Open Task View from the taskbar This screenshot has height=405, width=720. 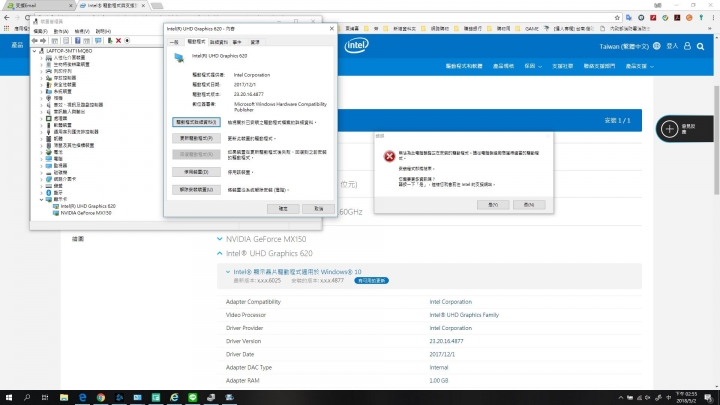click(x=45, y=397)
